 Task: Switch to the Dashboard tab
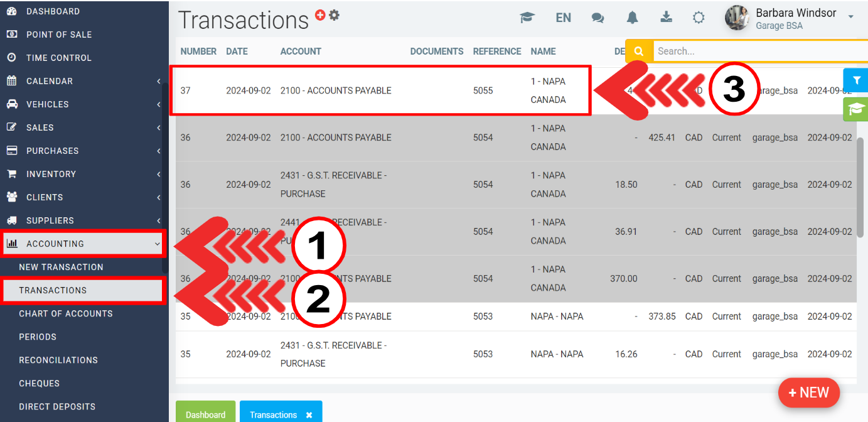(x=205, y=414)
